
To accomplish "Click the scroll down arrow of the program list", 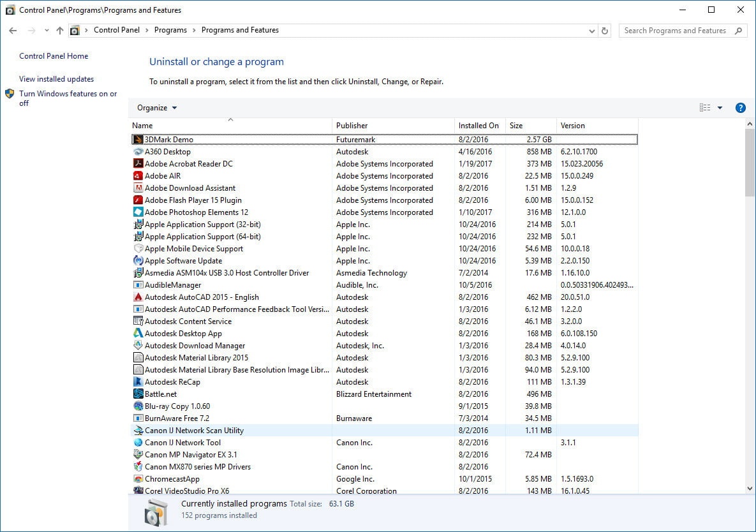I will pyautogui.click(x=750, y=489).
